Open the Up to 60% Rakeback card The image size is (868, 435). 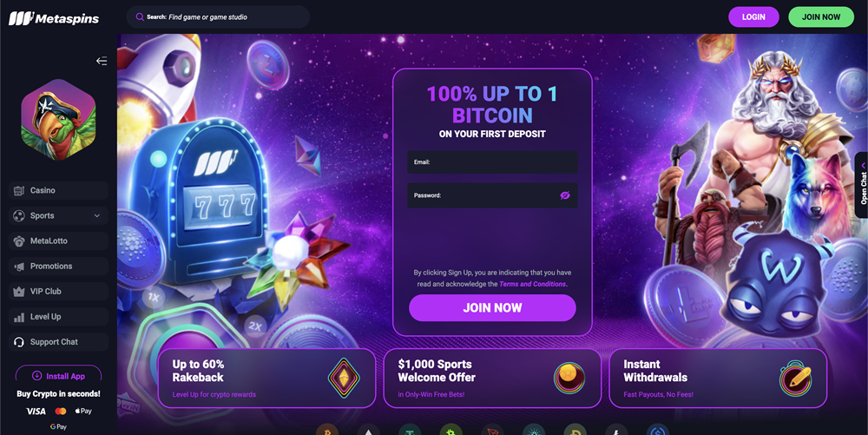click(x=266, y=378)
